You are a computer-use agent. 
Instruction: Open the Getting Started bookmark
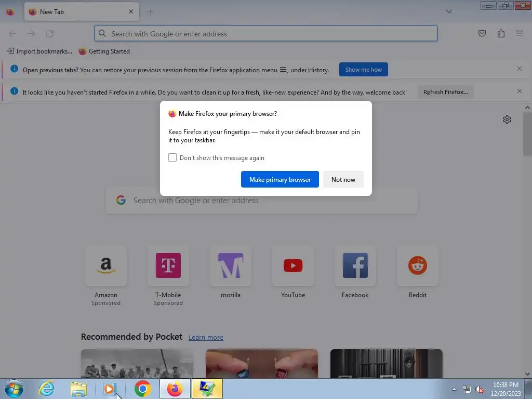(x=104, y=51)
